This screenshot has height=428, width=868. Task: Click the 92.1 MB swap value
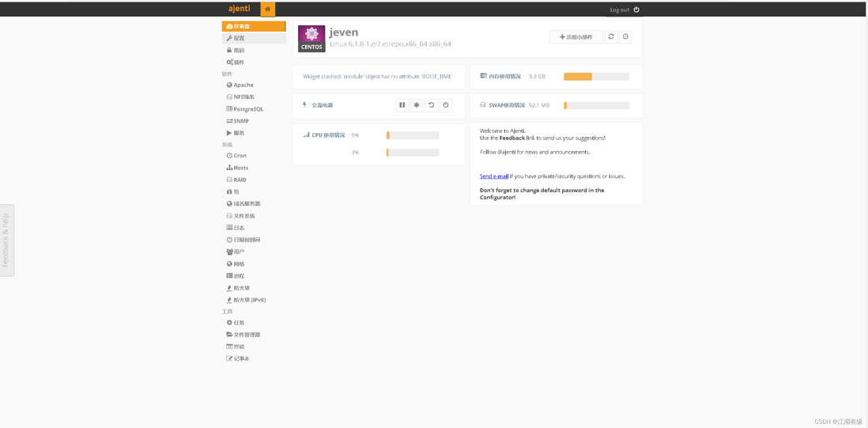click(x=539, y=105)
